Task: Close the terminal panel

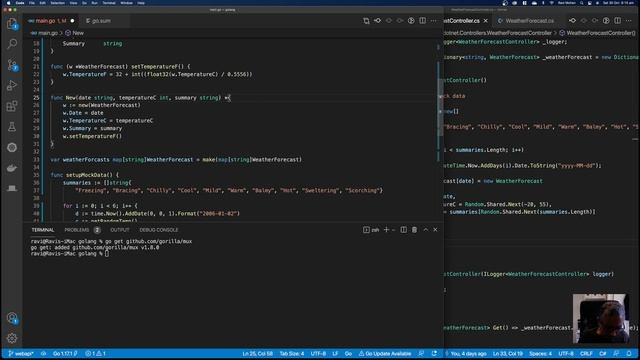Action: click(x=435, y=230)
